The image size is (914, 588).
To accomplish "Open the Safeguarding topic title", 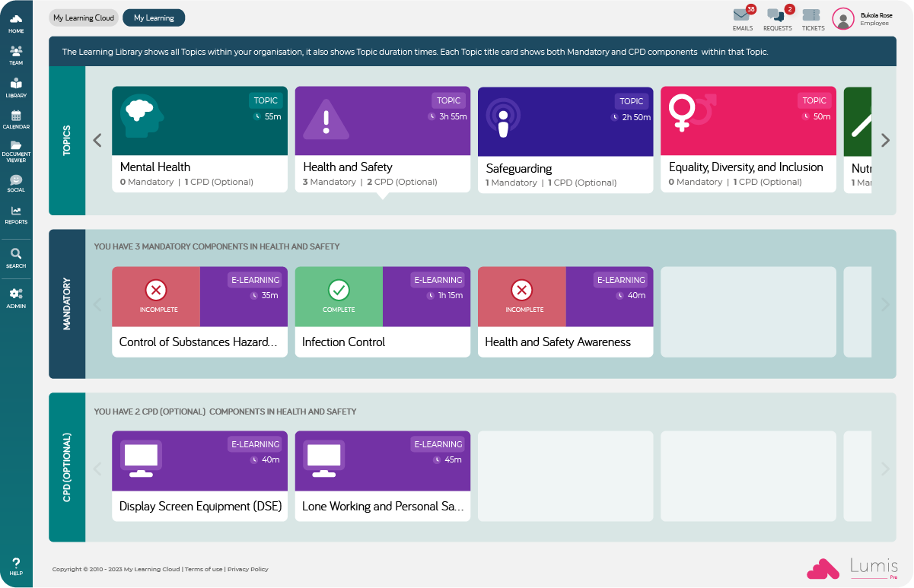I will [519, 168].
